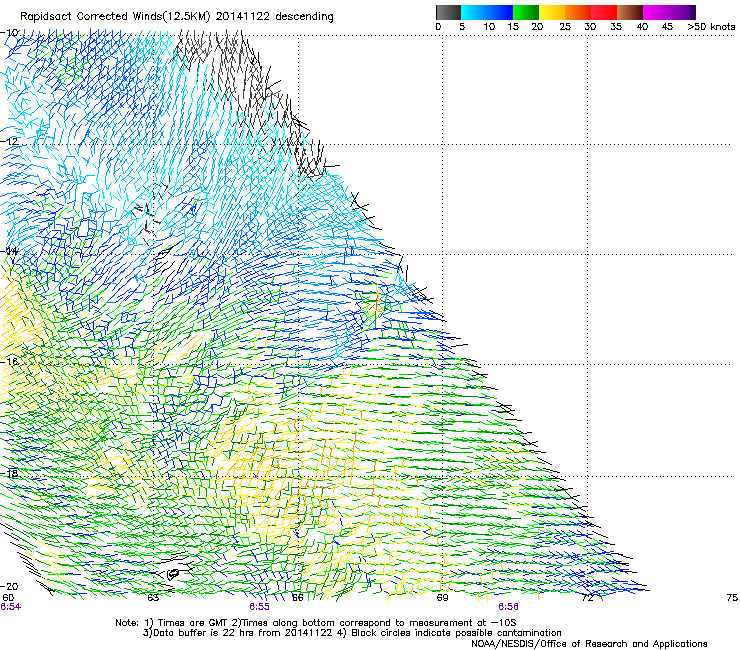
Task: Click the '20141122' date in the title
Action: point(243,17)
